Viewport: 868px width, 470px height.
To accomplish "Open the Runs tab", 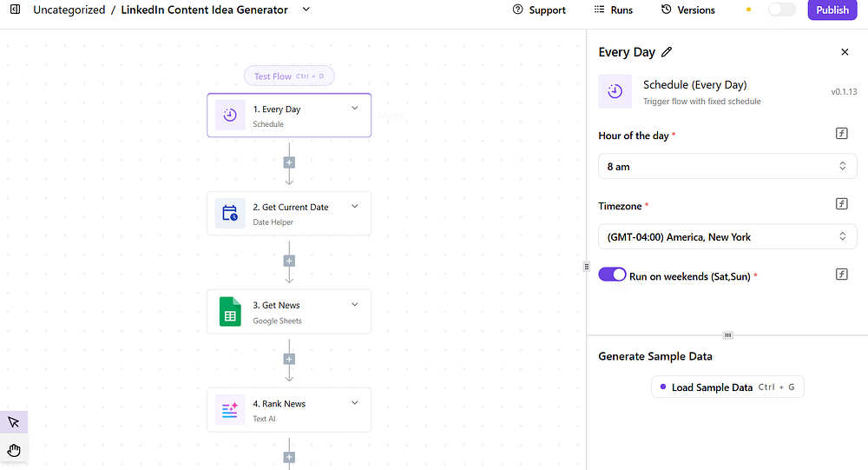I will pos(613,10).
